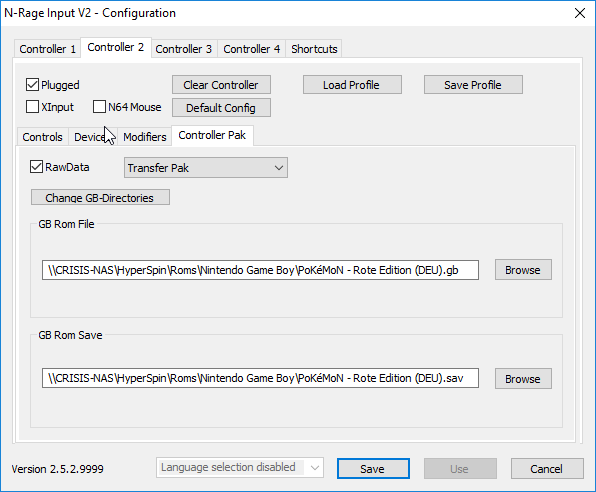This screenshot has height=492, width=596.
Task: Switch to the Controller 3 tab
Action: pyautogui.click(x=184, y=49)
